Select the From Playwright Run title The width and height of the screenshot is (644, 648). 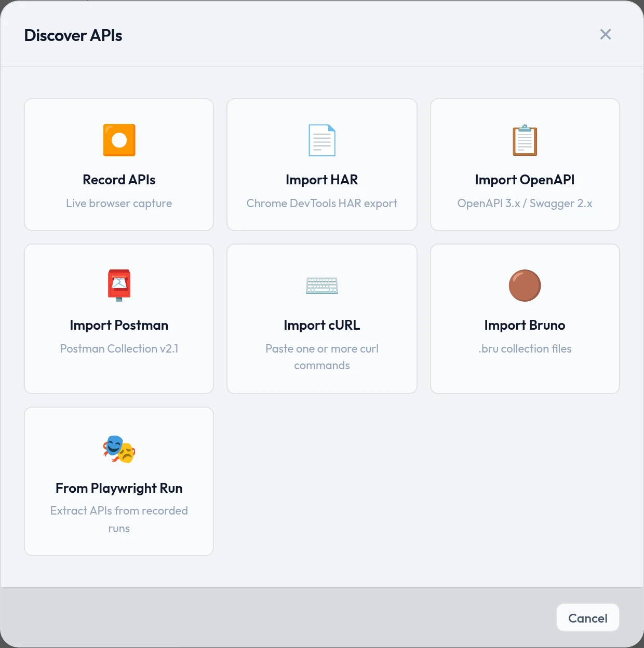(119, 488)
